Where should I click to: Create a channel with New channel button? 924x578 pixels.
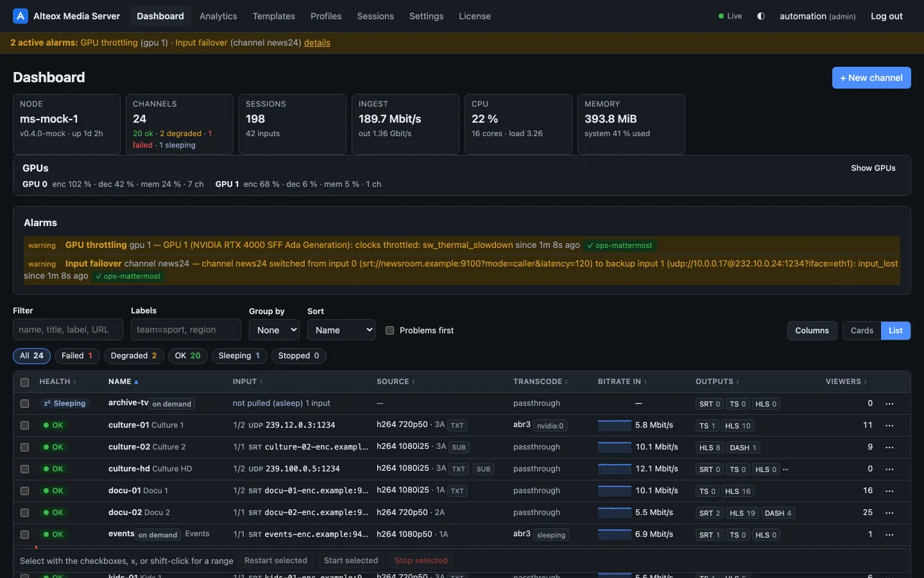[x=871, y=78]
